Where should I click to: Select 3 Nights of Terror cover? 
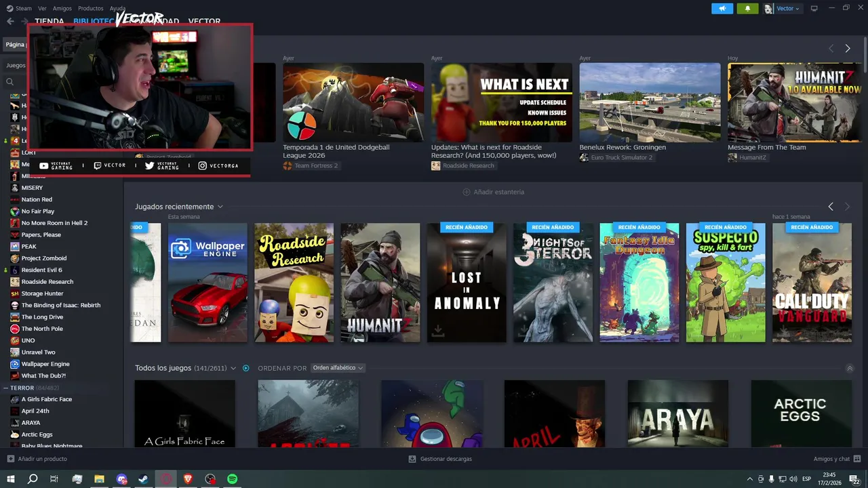point(553,283)
